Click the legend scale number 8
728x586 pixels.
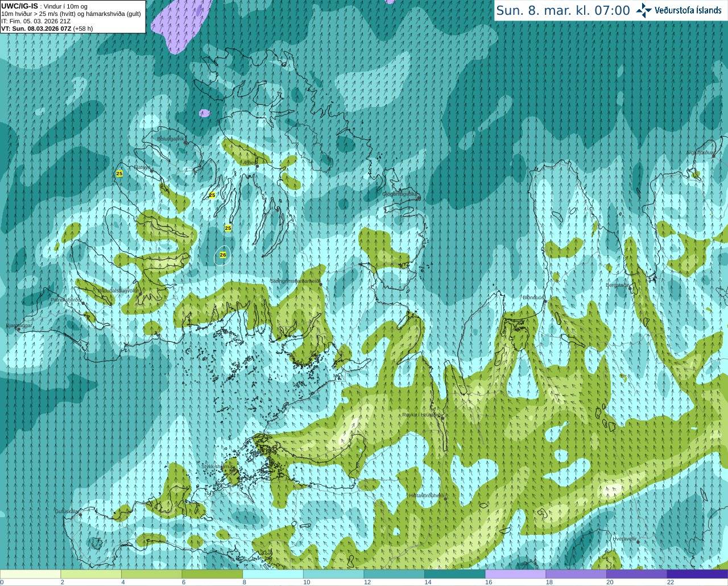(x=245, y=582)
